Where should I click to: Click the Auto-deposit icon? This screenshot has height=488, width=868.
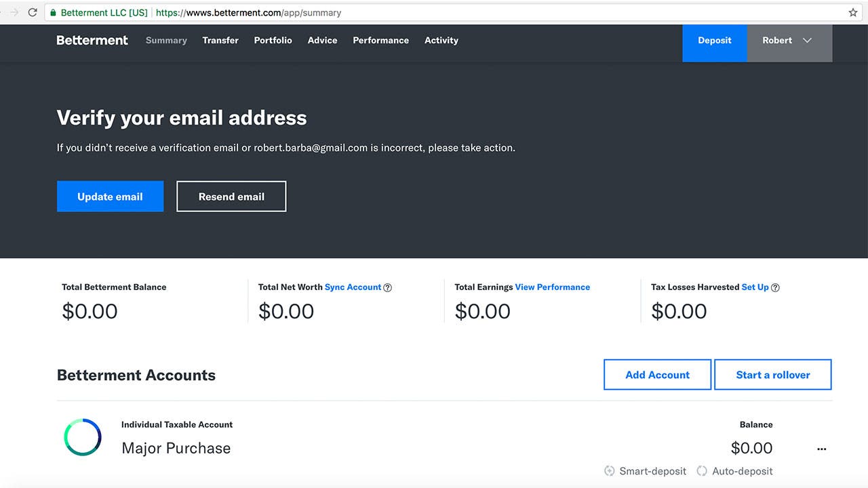(702, 471)
